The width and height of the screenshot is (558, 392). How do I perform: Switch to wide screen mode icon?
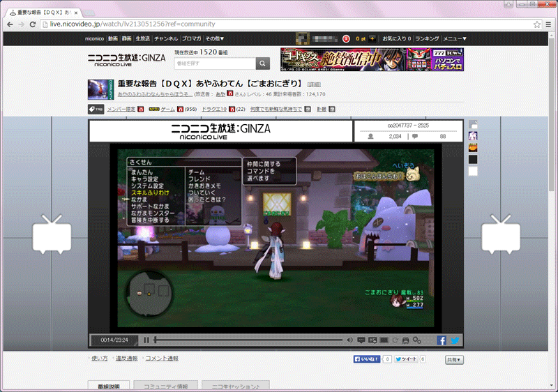click(384, 340)
